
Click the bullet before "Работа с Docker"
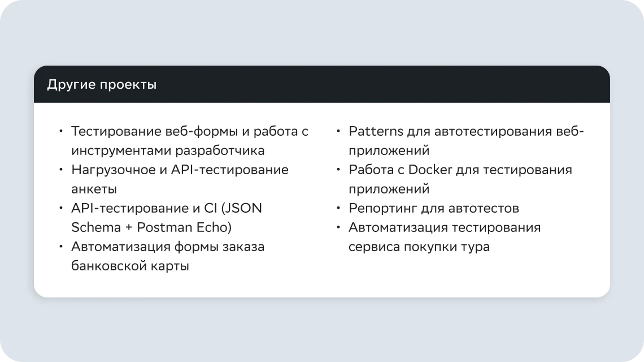tap(338, 170)
